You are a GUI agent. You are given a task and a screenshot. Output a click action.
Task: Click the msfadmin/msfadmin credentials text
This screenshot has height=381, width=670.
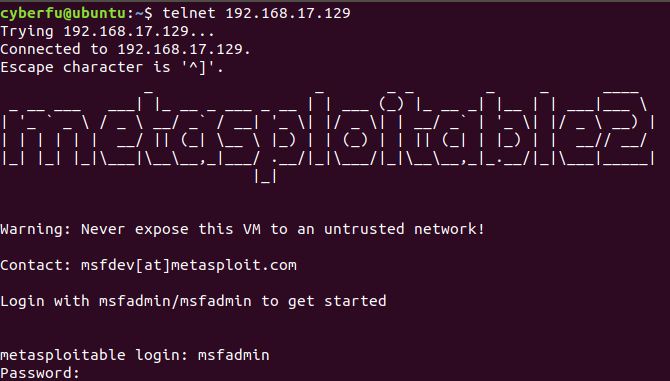[x=175, y=301]
